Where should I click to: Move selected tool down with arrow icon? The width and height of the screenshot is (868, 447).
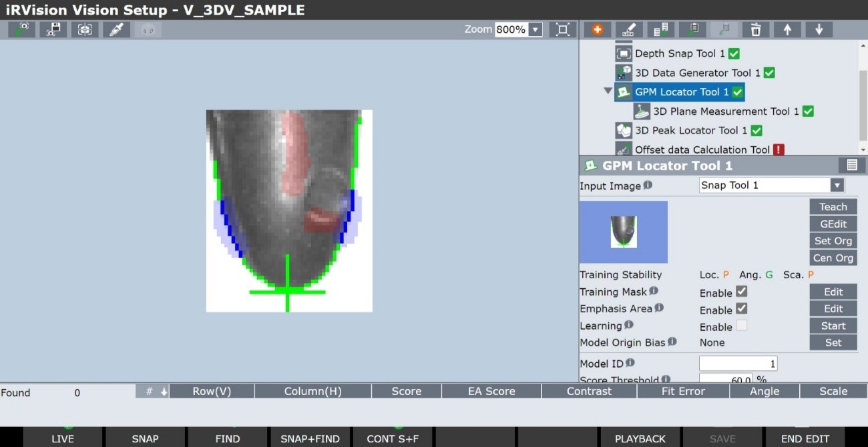click(819, 29)
